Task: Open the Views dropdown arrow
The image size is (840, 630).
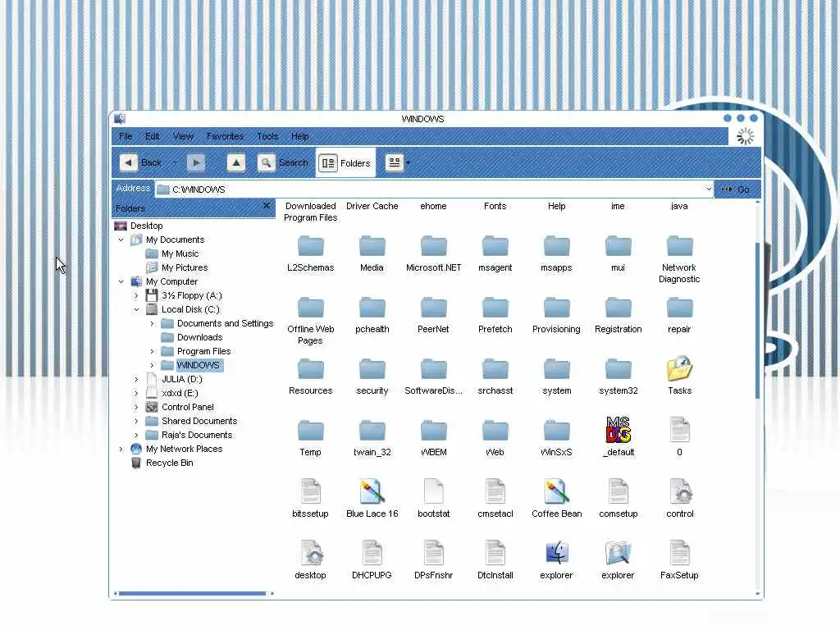Action: click(x=409, y=163)
